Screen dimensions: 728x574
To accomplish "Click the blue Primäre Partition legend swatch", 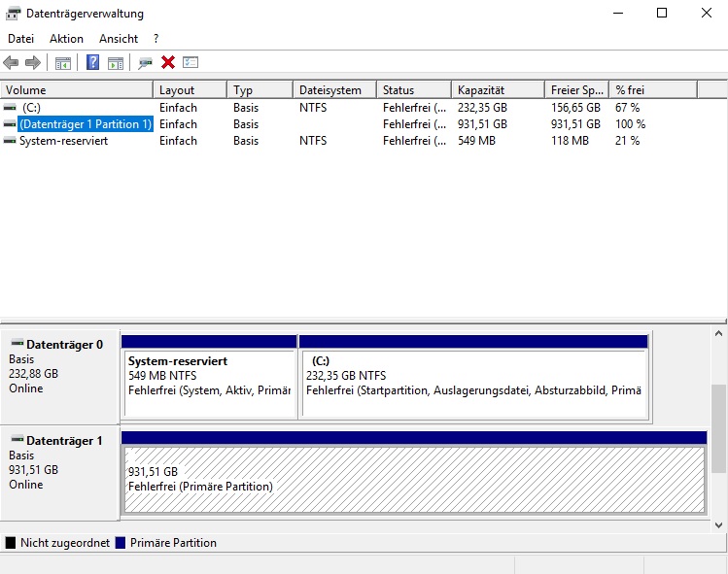I will 121,543.
